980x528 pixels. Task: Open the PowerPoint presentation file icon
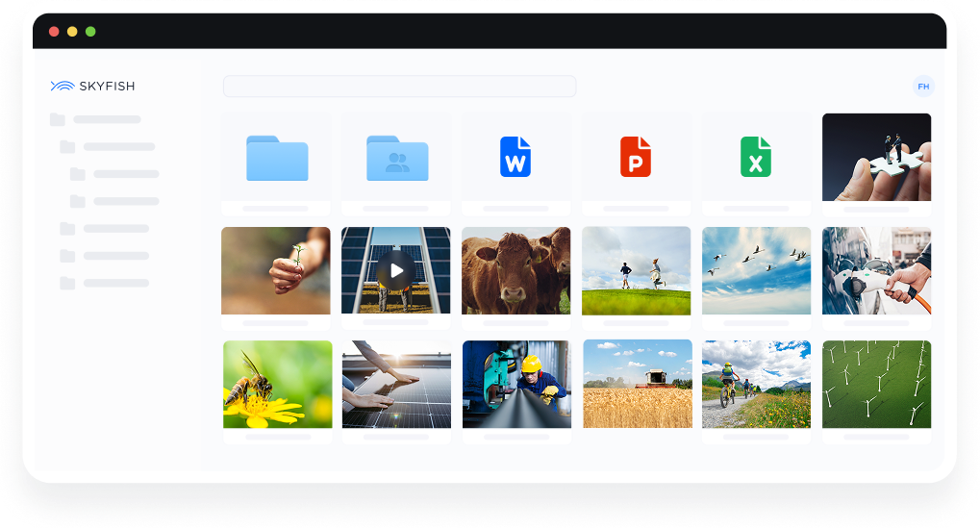tap(636, 157)
